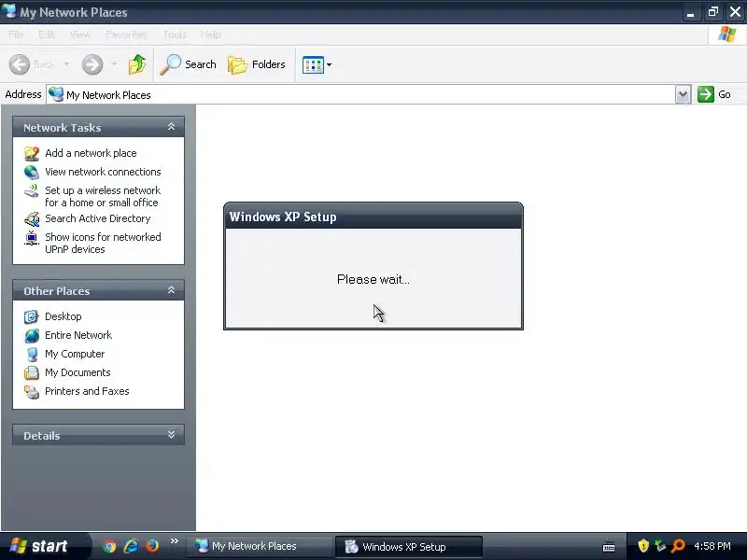Collapse the Other Places panel

click(x=171, y=290)
